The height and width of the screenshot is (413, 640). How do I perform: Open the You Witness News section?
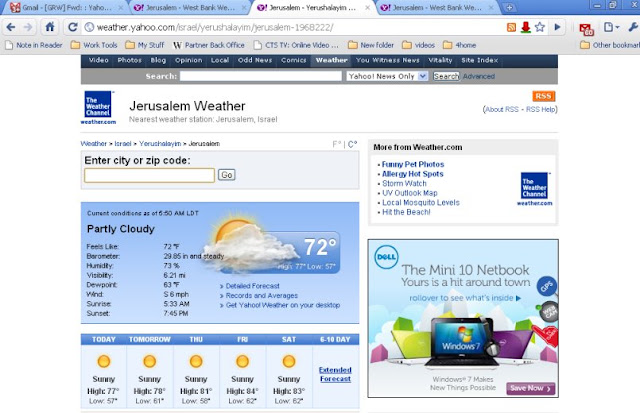[x=387, y=60]
